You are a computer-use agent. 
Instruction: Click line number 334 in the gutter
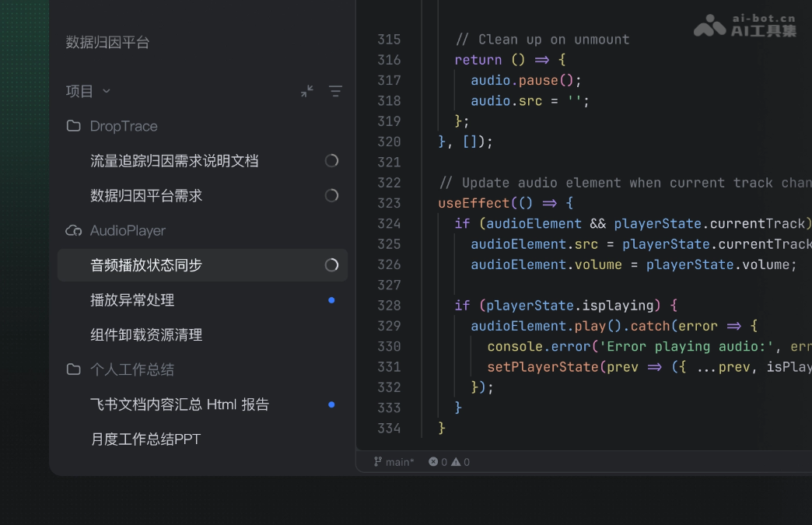(x=389, y=429)
